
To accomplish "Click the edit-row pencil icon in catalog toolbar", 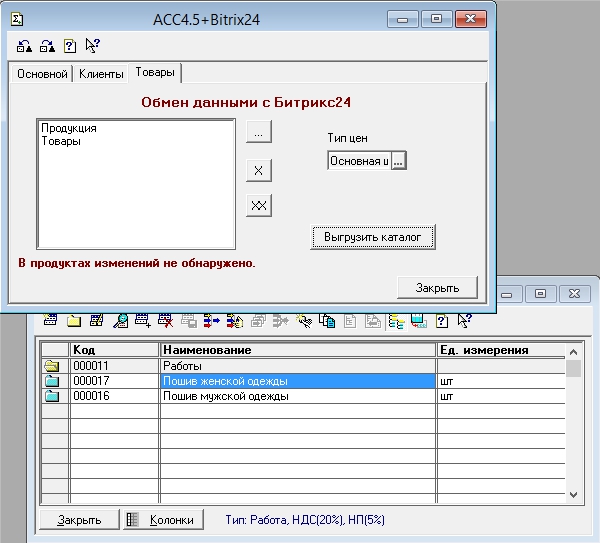I will [x=96, y=321].
